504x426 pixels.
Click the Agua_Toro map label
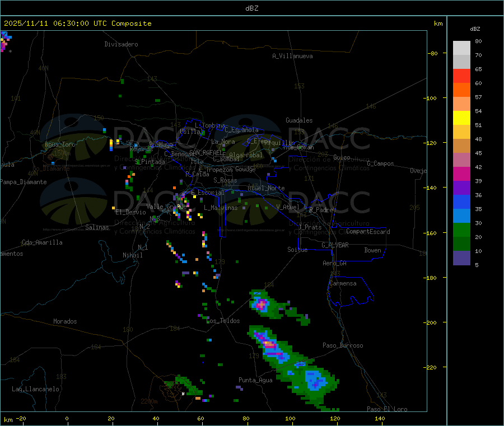(x=60, y=144)
